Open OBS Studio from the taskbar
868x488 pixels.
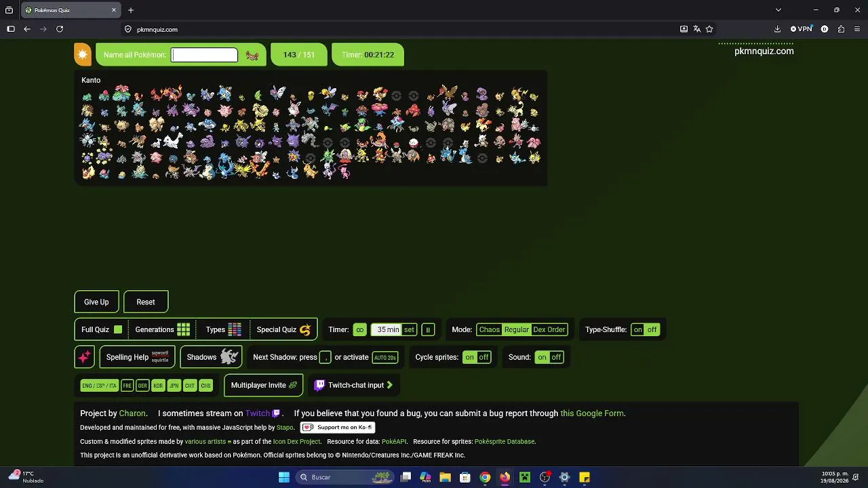(545, 477)
